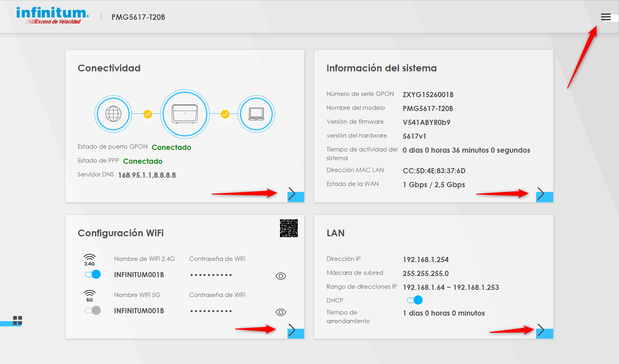
Task: Click the Infinitum logo
Action: coord(52,16)
